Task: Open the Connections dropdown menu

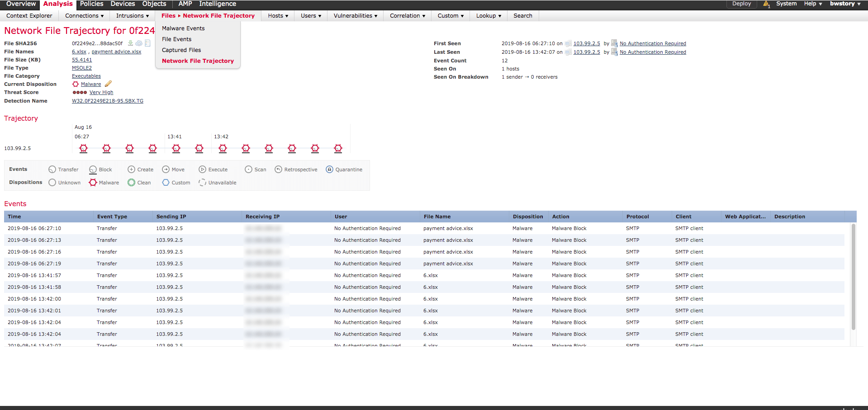Action: coord(84,16)
